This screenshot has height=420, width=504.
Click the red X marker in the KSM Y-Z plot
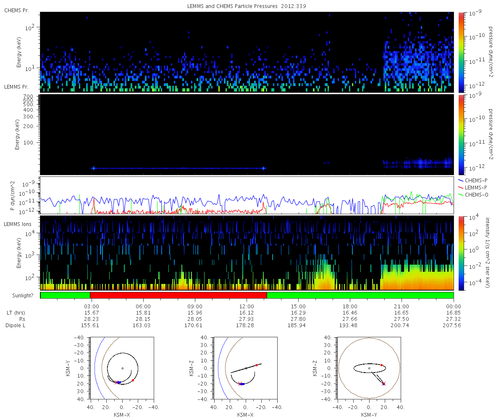click(x=383, y=383)
